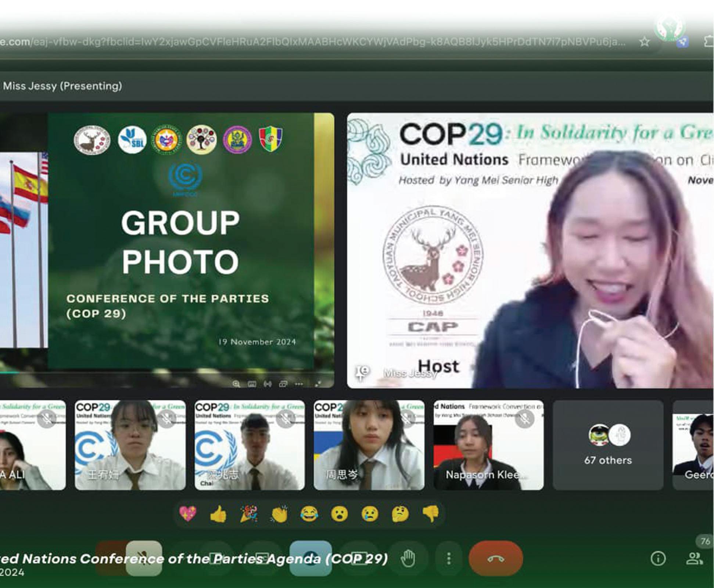714x588 pixels.
Task: Send the clapping hands reaction
Action: [x=279, y=514]
